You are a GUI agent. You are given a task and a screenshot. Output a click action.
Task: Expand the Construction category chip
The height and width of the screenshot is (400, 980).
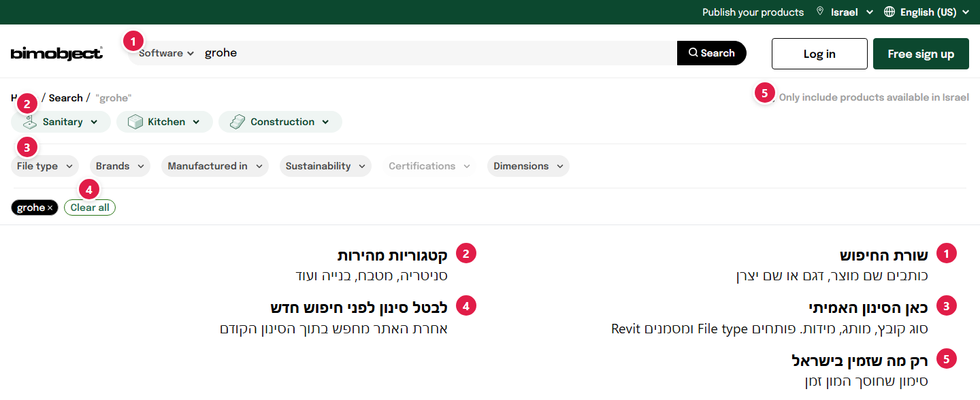(280, 122)
